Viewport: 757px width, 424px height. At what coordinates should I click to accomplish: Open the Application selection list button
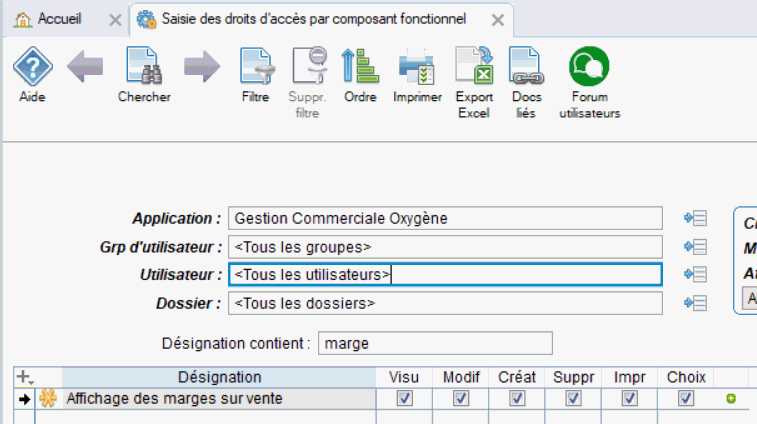(695, 218)
